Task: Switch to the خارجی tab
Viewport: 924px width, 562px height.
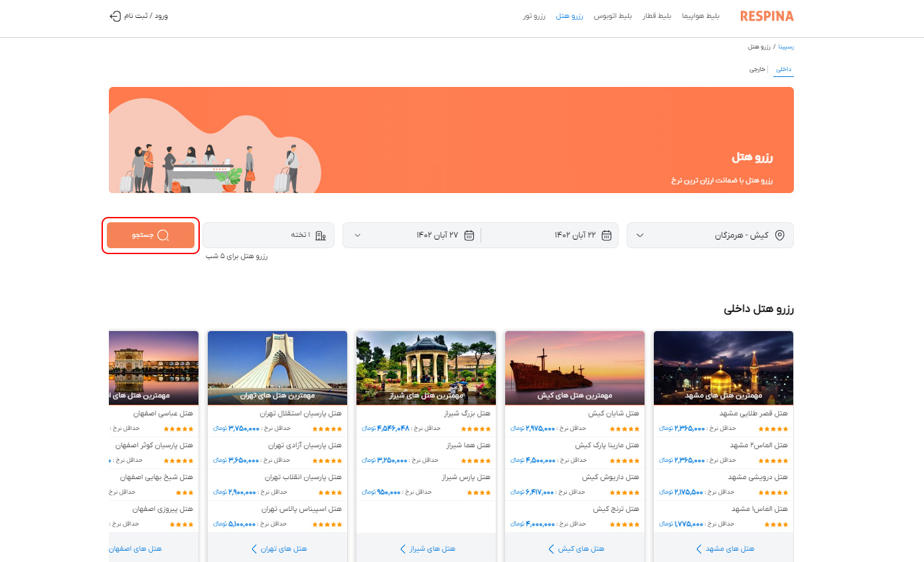Action: [759, 68]
